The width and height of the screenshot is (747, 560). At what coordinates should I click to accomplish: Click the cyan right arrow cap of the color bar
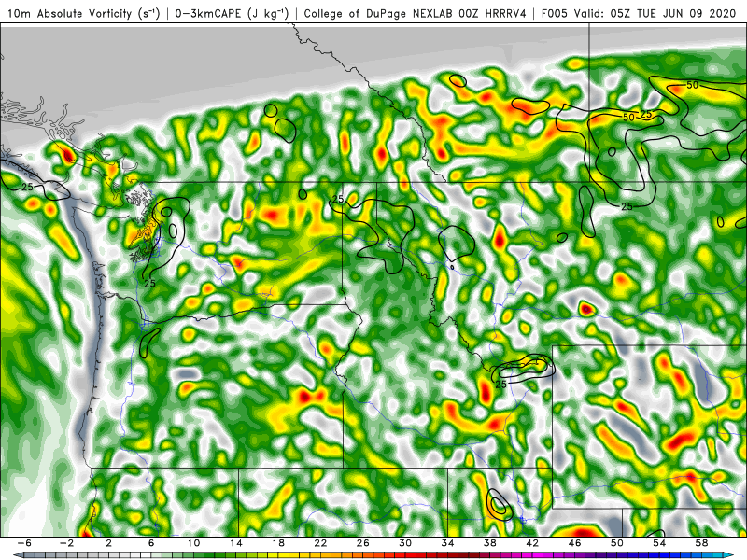728,554
